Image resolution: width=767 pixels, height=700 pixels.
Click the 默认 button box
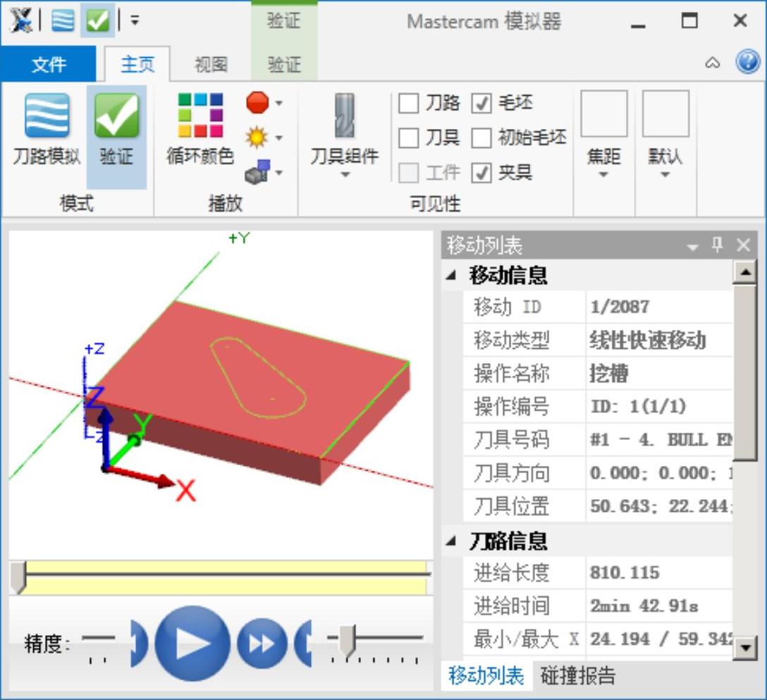pyautogui.click(x=665, y=113)
